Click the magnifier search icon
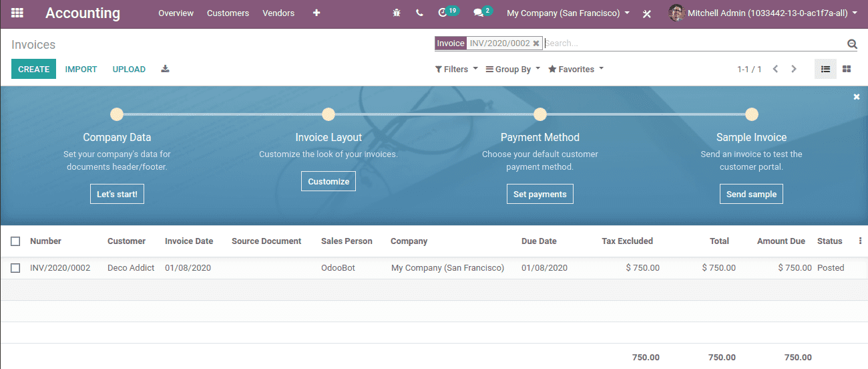The height and width of the screenshot is (369, 868). click(852, 44)
